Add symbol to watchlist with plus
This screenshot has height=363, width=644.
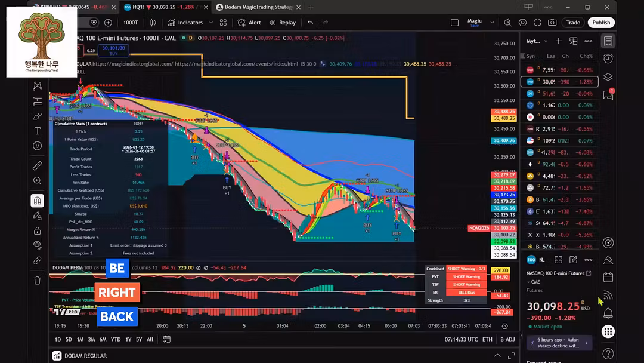click(559, 41)
